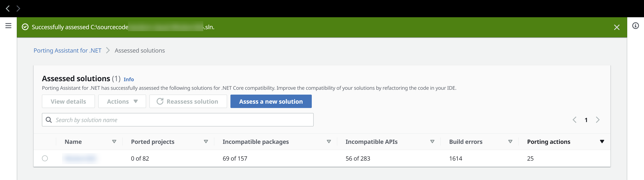Viewport: 644px width, 180px height.
Task: Sort by Name column
Action: point(114,141)
